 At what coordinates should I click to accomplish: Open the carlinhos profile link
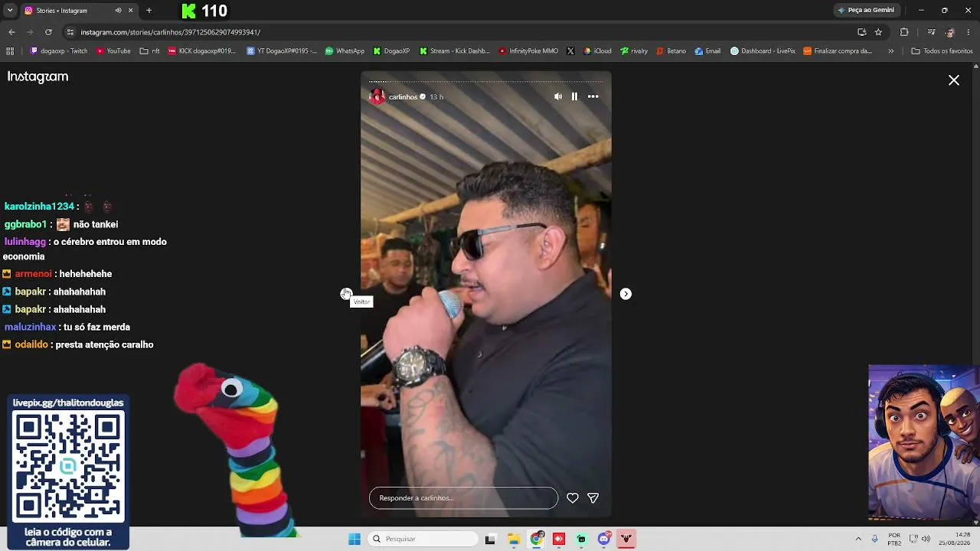[x=403, y=97]
